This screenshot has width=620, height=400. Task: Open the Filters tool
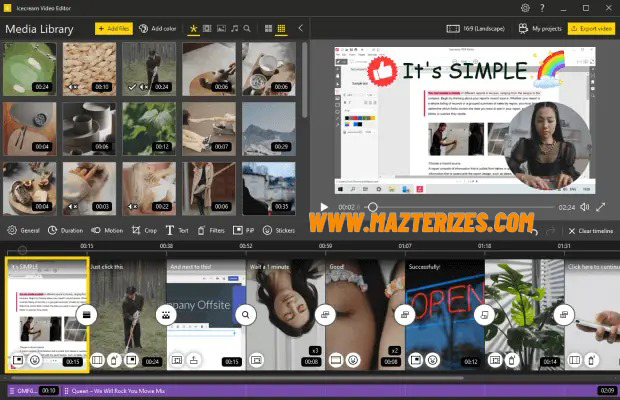[x=211, y=230]
